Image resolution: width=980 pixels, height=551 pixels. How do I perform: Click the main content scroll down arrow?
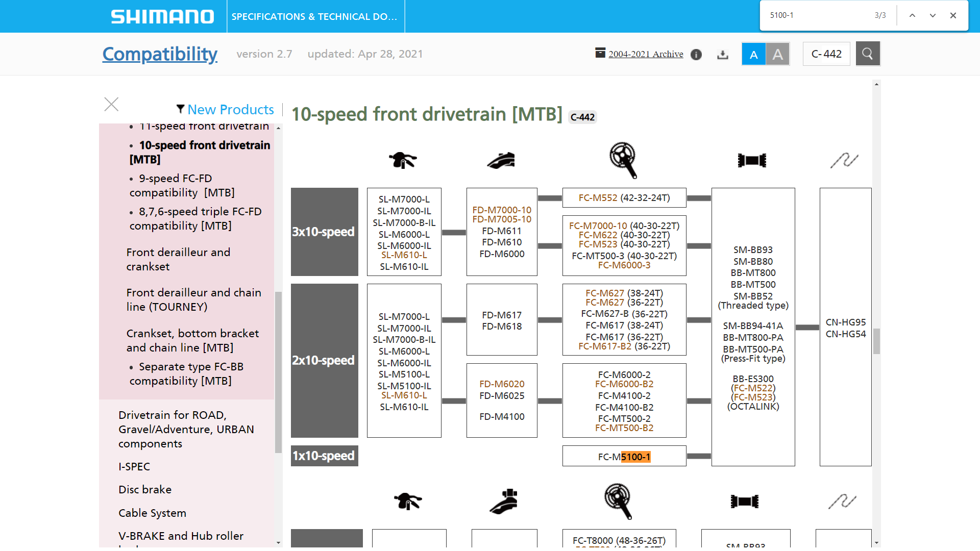click(876, 543)
